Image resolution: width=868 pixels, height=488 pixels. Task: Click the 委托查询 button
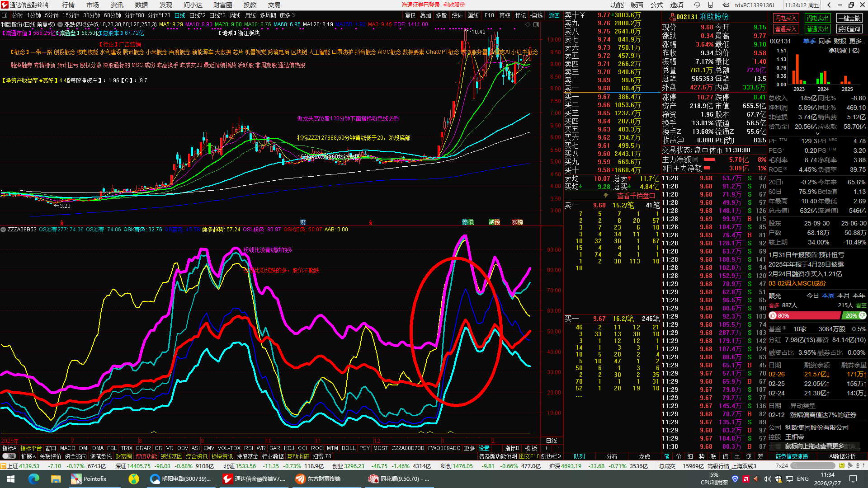pyautogui.click(x=849, y=29)
